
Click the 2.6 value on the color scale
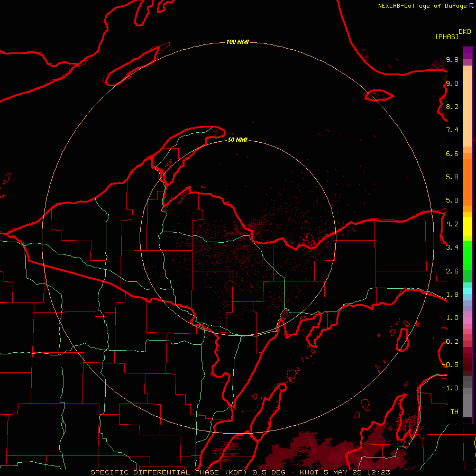click(x=452, y=271)
